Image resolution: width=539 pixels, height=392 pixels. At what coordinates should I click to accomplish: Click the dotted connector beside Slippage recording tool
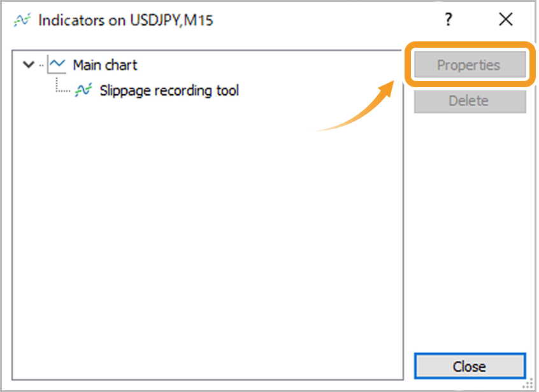[62, 89]
